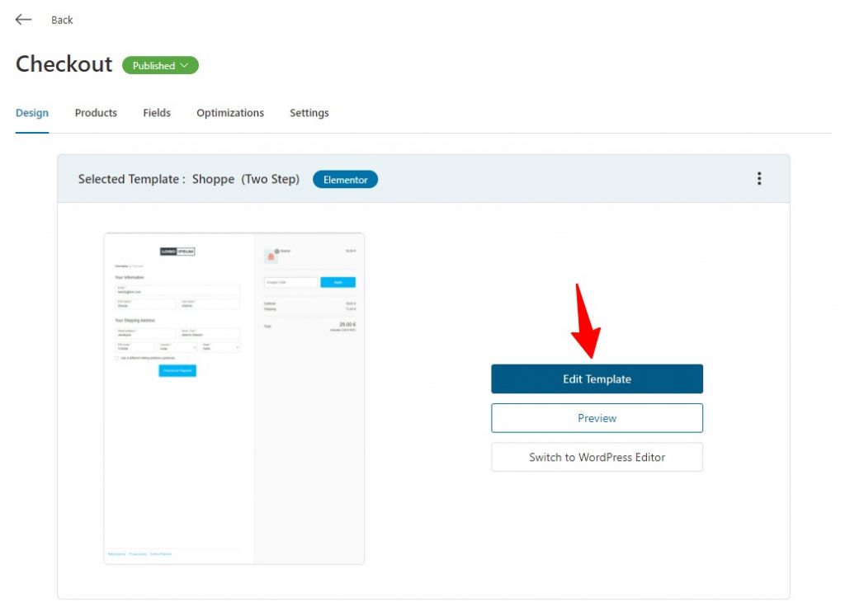This screenshot has height=616, width=845.
Task: Switch to the Design tab
Action: tap(32, 113)
